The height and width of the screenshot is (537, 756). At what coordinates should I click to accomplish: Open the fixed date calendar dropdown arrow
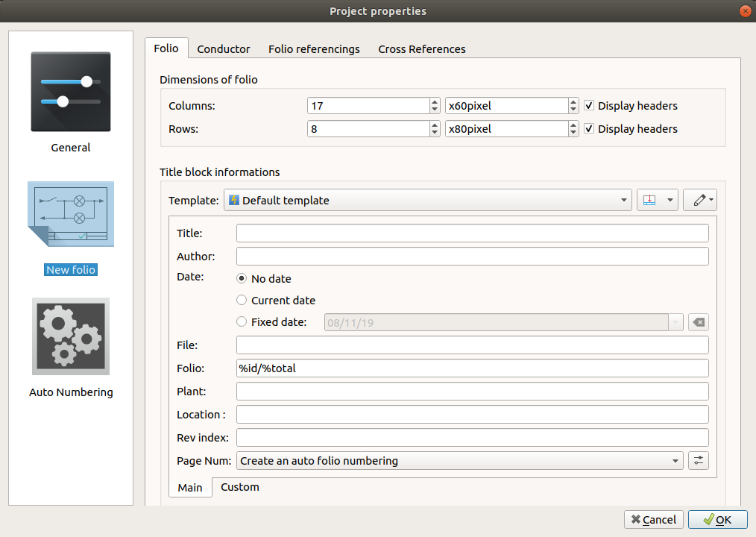tap(675, 322)
